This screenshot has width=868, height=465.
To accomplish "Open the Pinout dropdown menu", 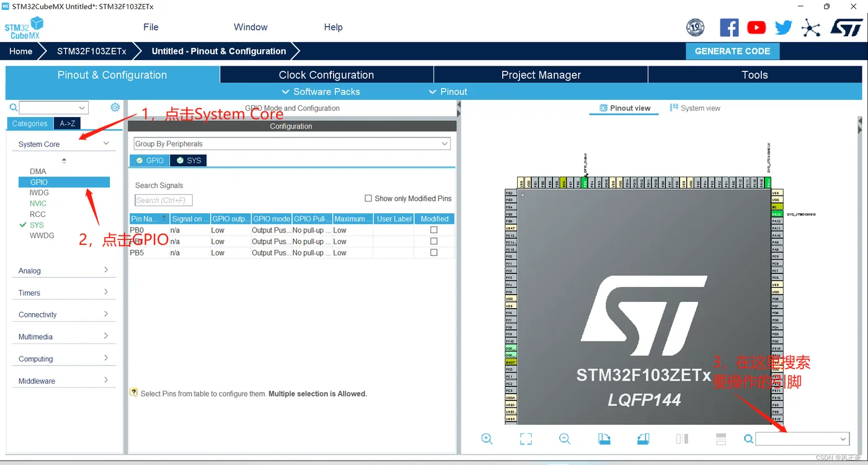I will [448, 92].
